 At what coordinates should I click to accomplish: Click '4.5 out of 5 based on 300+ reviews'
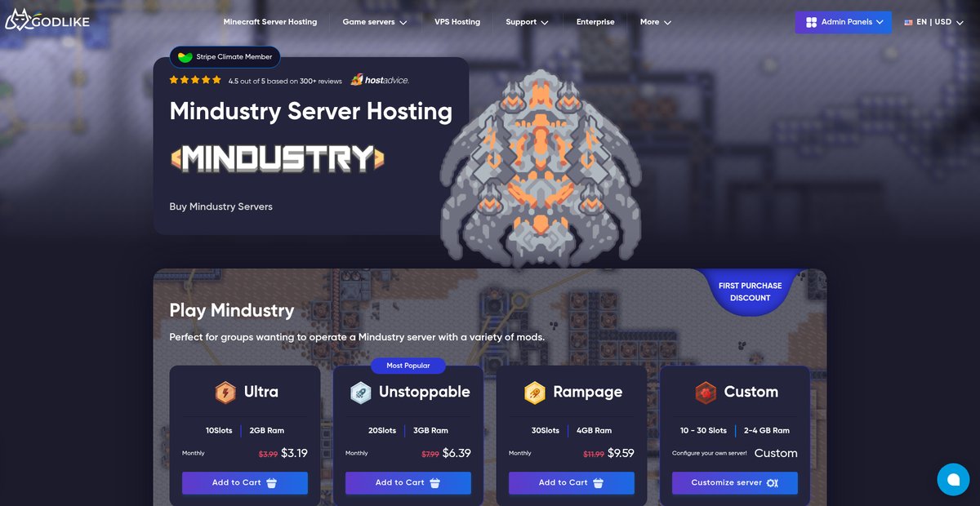pyautogui.click(x=285, y=81)
